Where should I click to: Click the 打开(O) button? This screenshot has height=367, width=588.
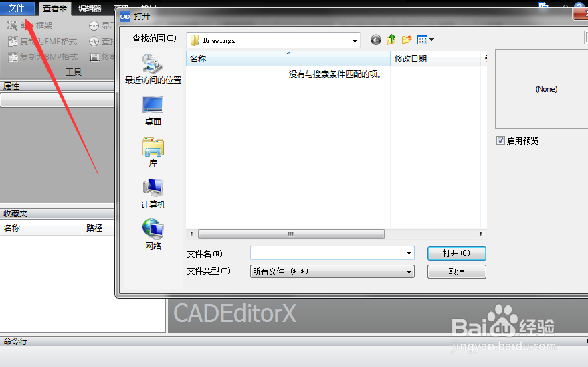coord(457,253)
